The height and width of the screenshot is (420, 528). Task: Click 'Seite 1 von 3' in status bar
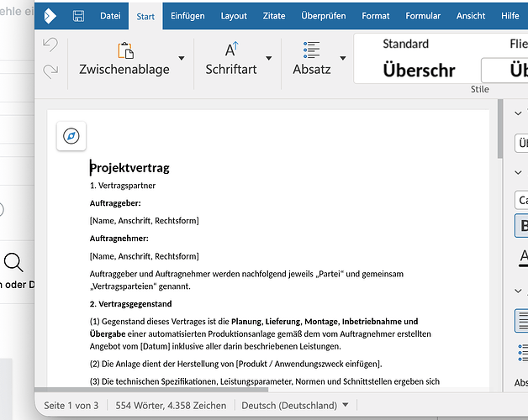click(71, 405)
